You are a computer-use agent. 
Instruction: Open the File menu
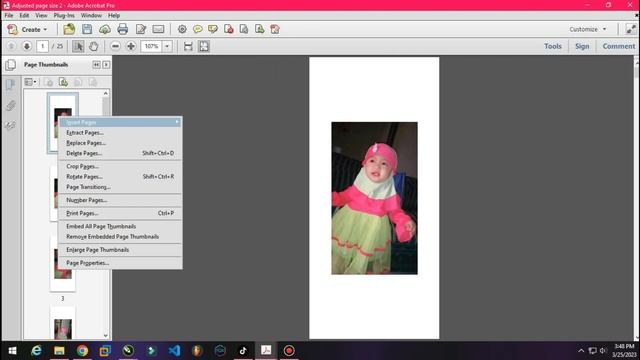coord(9,15)
